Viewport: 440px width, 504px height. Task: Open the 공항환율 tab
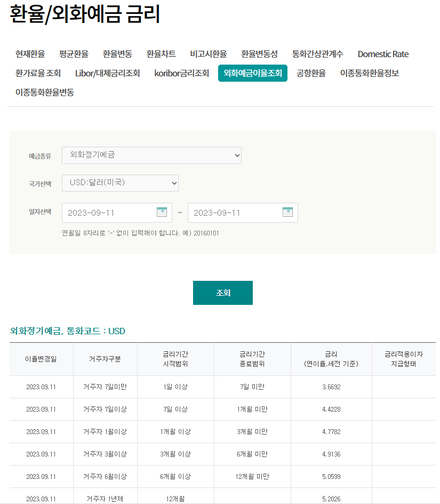click(x=311, y=73)
